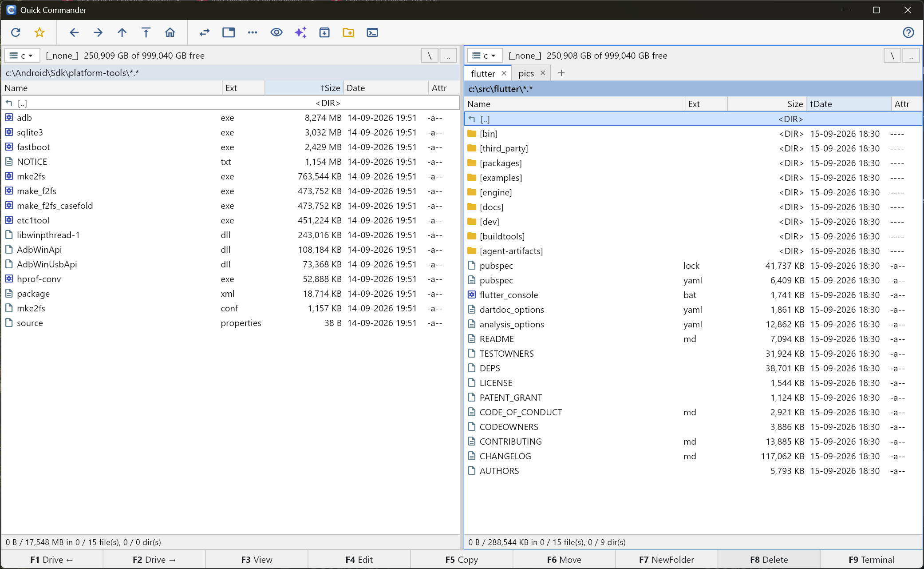Sort right panel by Date column
924x569 pixels.
point(849,104)
